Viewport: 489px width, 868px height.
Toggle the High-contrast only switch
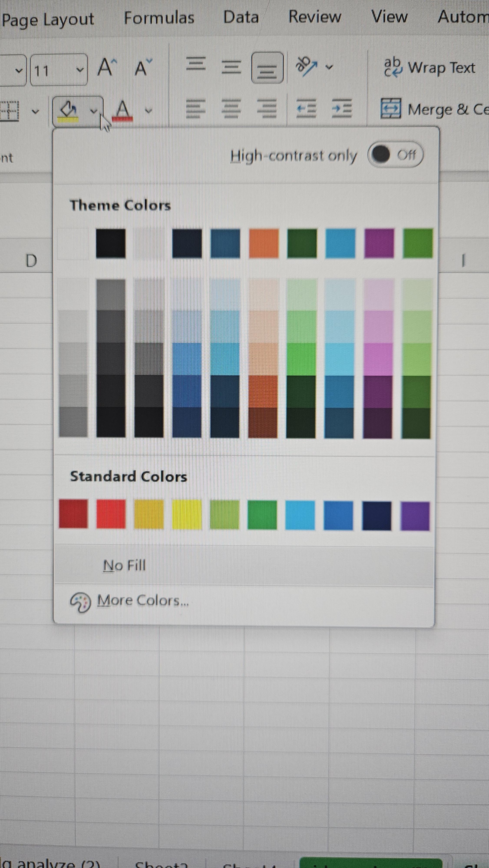click(395, 155)
